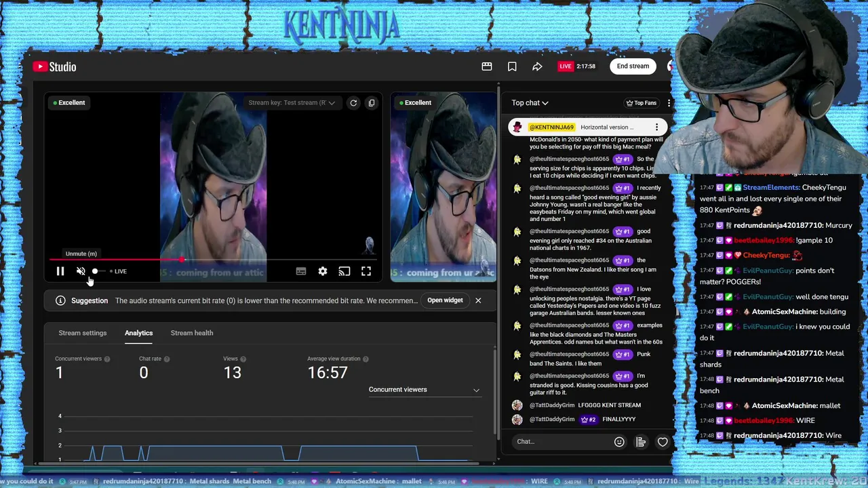Click the suggestion info icon
This screenshot has width=868, height=488.
60,300
